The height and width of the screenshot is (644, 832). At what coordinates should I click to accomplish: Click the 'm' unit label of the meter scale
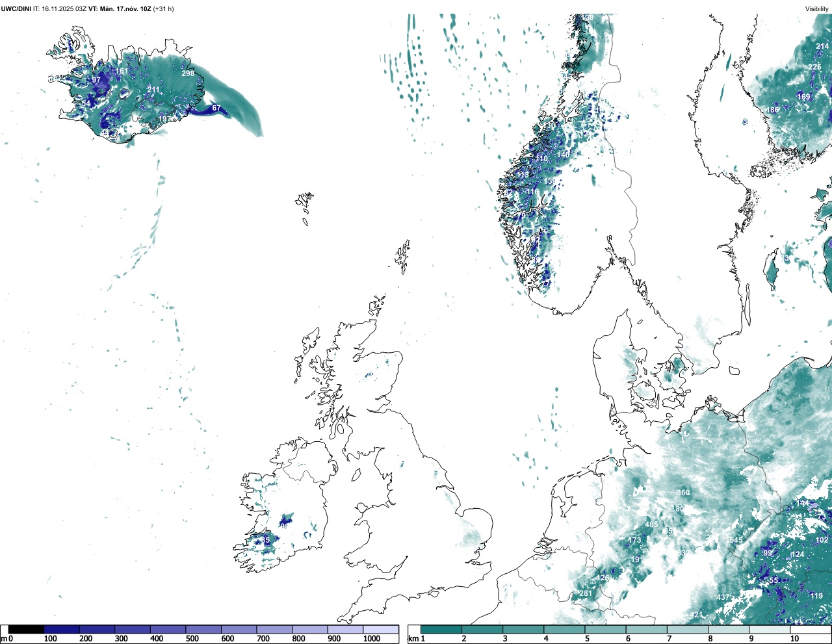(4, 639)
